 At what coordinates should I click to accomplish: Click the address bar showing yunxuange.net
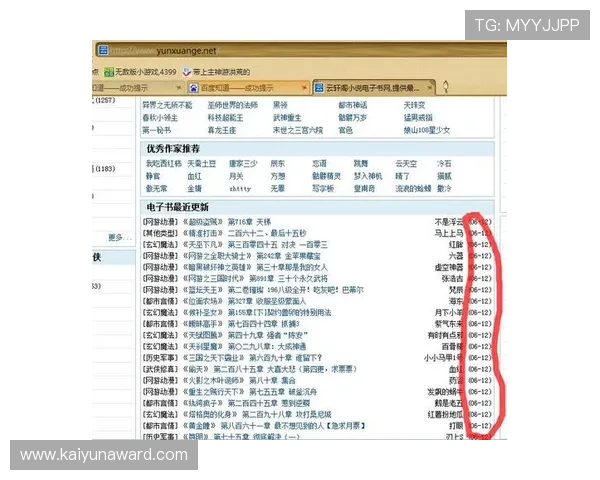click(302, 51)
